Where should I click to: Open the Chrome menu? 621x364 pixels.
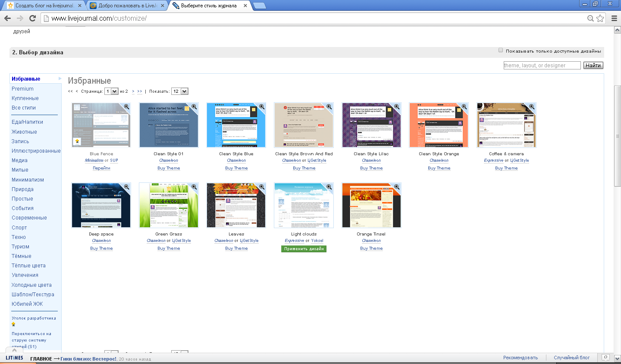click(x=614, y=18)
